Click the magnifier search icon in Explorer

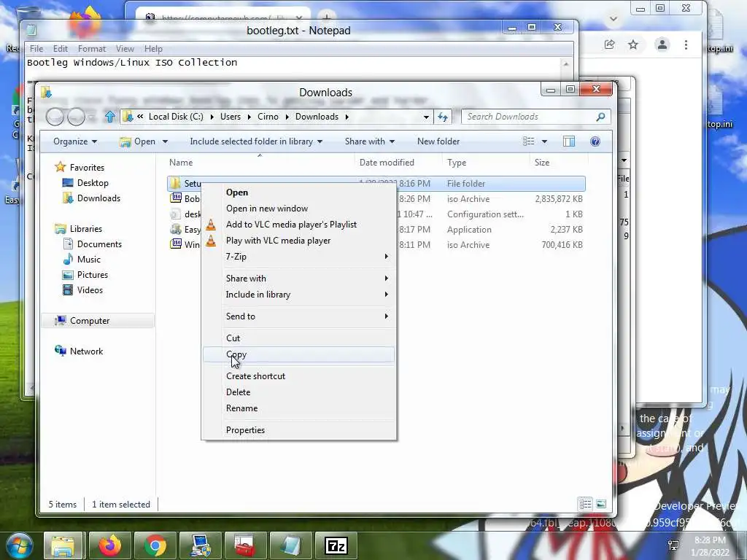pos(601,117)
